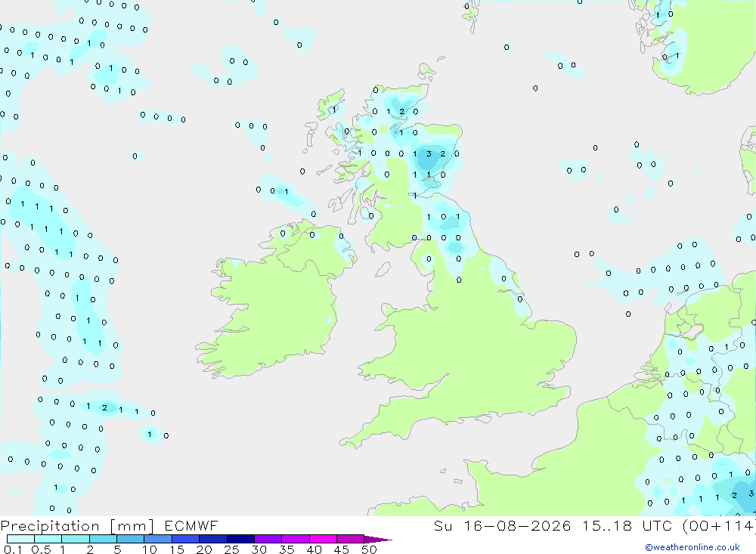
Task: Click the 0.1–0.5 mm palest legend swatch
Action: coord(20,539)
